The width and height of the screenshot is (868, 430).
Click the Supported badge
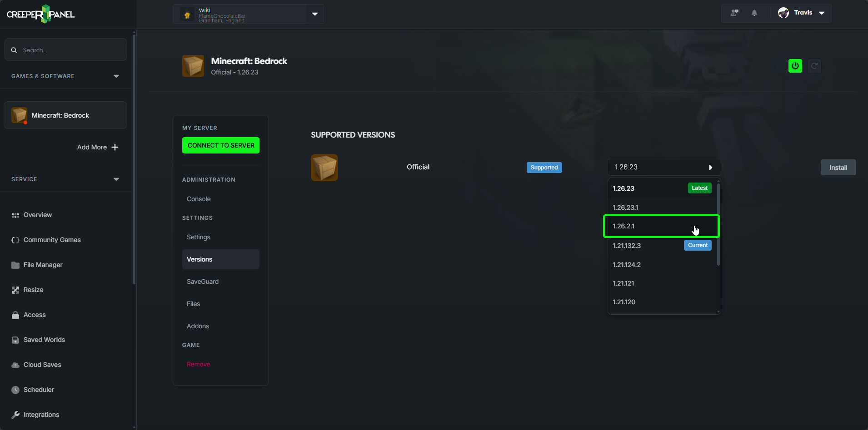point(544,168)
